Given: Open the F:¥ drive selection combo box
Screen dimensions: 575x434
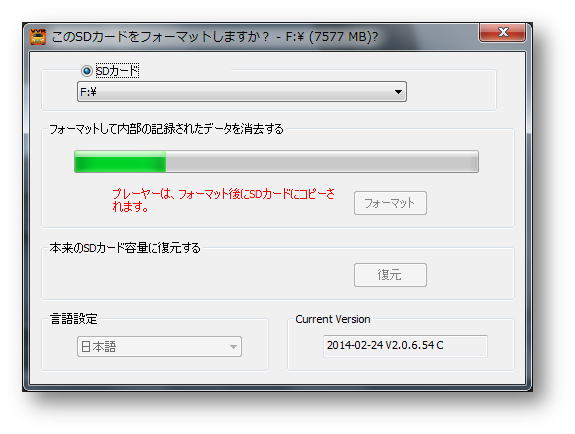Looking at the screenshot, I should pos(242,92).
